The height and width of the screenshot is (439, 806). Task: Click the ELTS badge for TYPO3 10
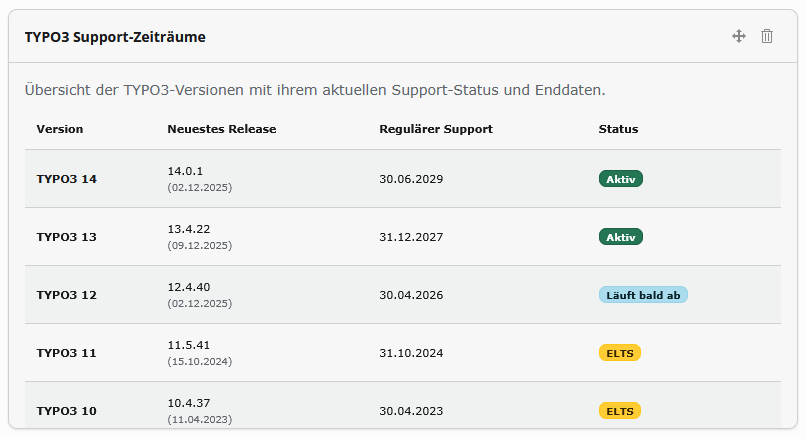pos(619,411)
